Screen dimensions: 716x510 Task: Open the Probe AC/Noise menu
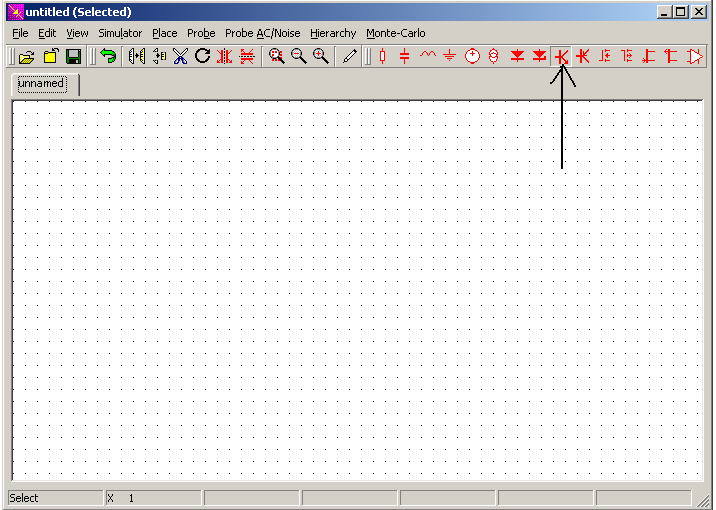coord(263,33)
